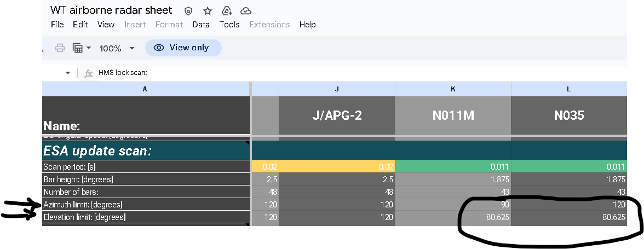
Task: Open the Help menu
Action: point(307,25)
